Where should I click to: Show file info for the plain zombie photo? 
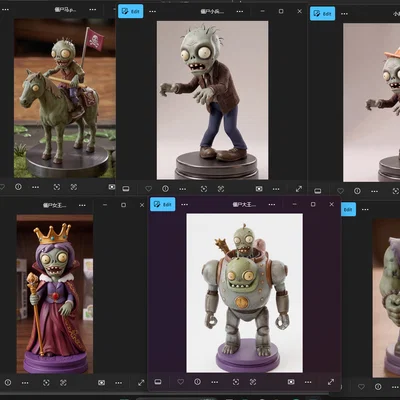(x=165, y=189)
